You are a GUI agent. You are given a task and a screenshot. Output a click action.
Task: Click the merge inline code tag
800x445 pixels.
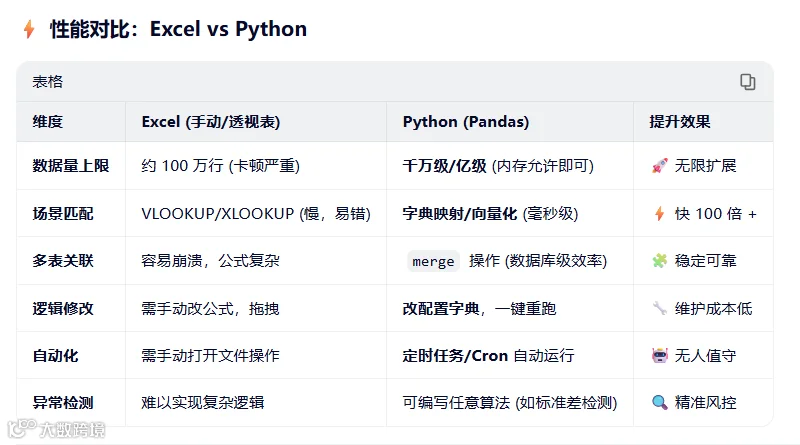pyautogui.click(x=433, y=261)
